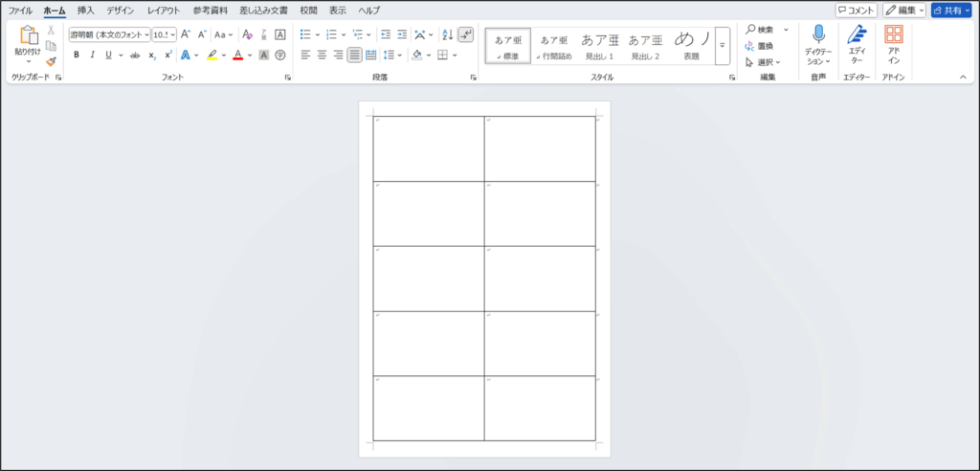Toggle italic formatting

coord(93,55)
